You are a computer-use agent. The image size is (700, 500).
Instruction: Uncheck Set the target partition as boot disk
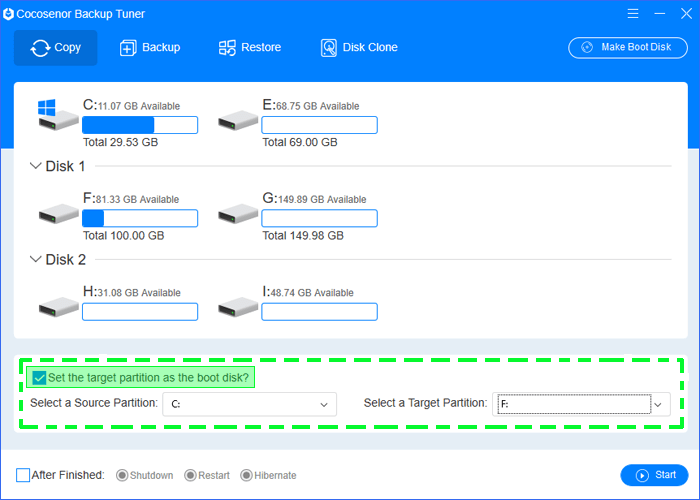point(39,378)
